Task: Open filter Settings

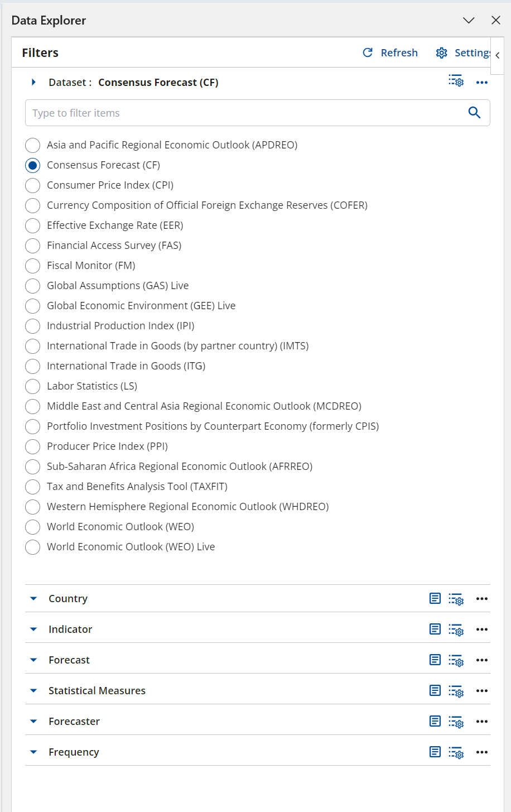Action: click(x=463, y=52)
